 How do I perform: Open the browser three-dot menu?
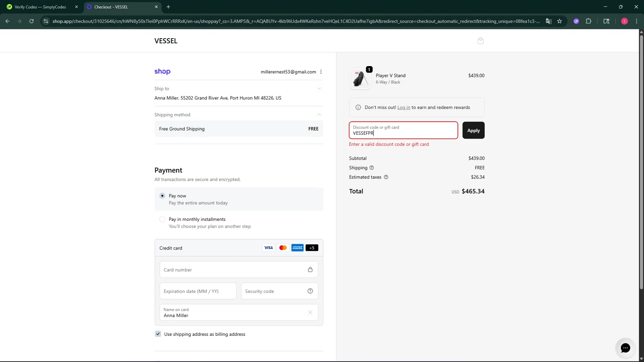(637, 21)
